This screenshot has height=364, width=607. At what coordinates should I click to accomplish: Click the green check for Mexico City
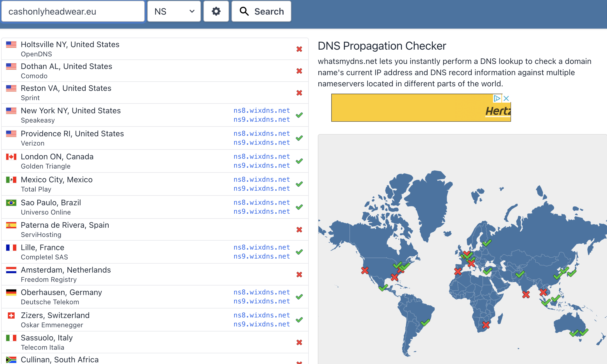(x=299, y=184)
